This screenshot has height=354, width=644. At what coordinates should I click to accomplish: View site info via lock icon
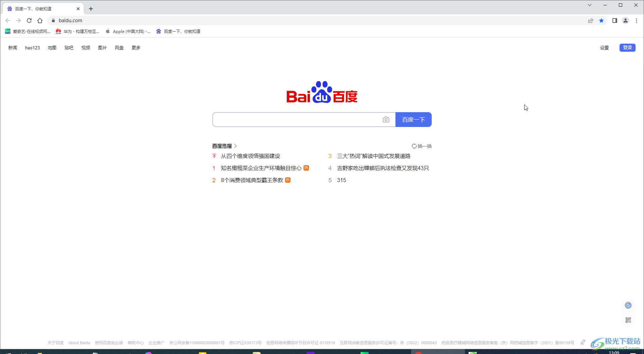(53, 20)
